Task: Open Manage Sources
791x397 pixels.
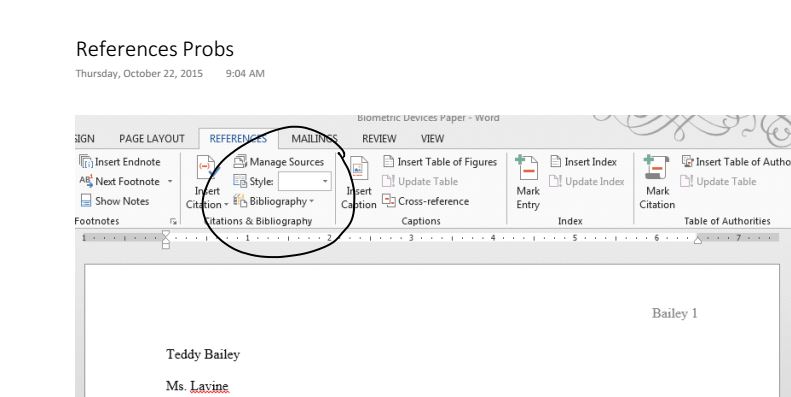Action: coord(278,161)
